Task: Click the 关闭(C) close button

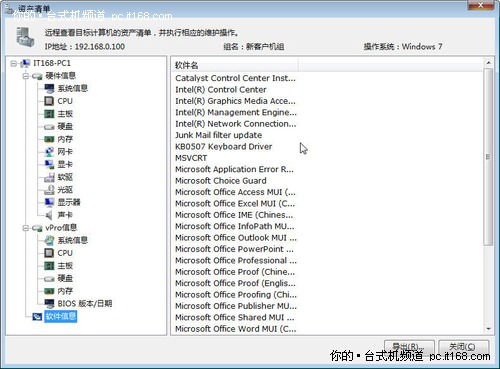Action: 464,347
